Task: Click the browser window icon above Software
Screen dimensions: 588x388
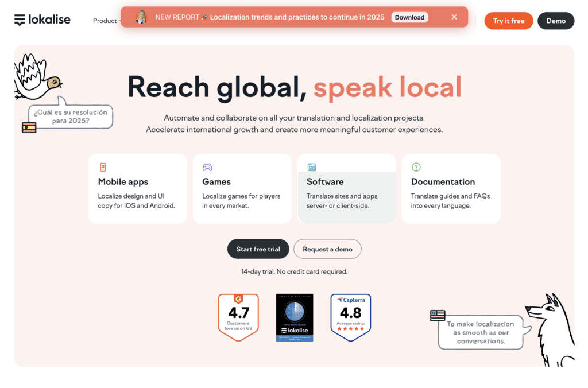Action: pyautogui.click(x=312, y=166)
